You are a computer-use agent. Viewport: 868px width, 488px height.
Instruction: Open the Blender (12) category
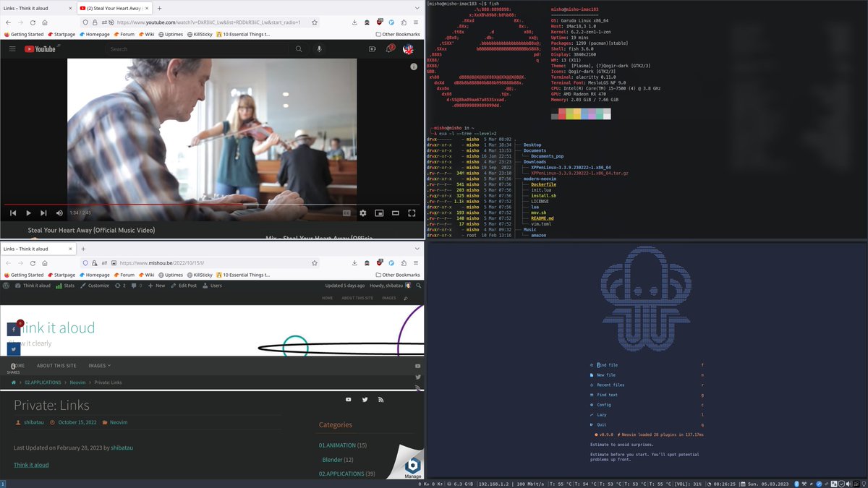tap(338, 460)
